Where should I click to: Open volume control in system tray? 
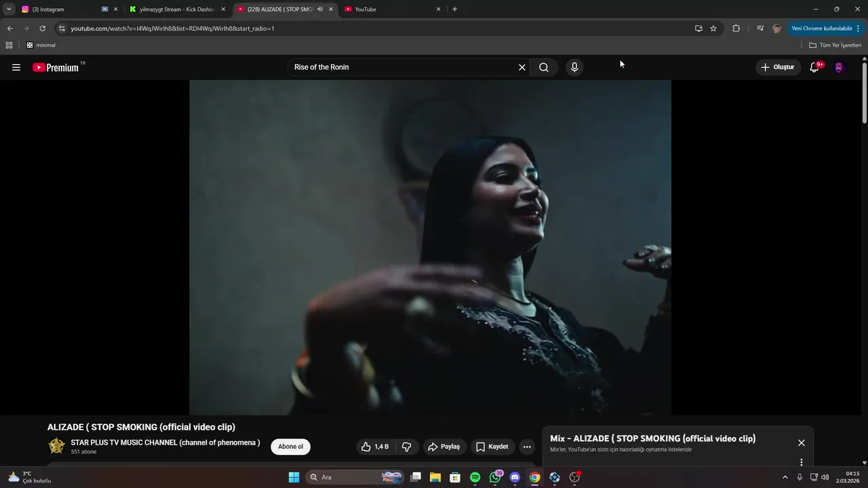coord(825,477)
